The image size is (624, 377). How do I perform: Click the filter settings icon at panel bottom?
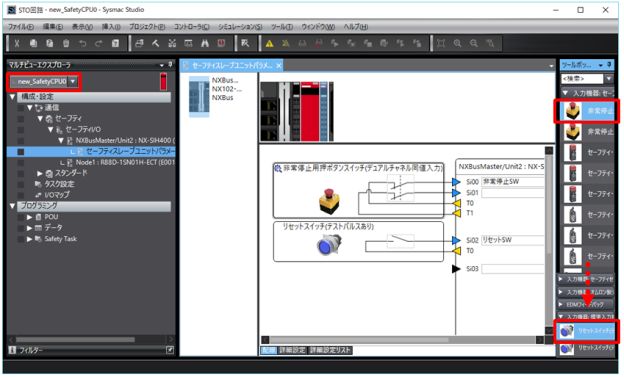[170, 350]
